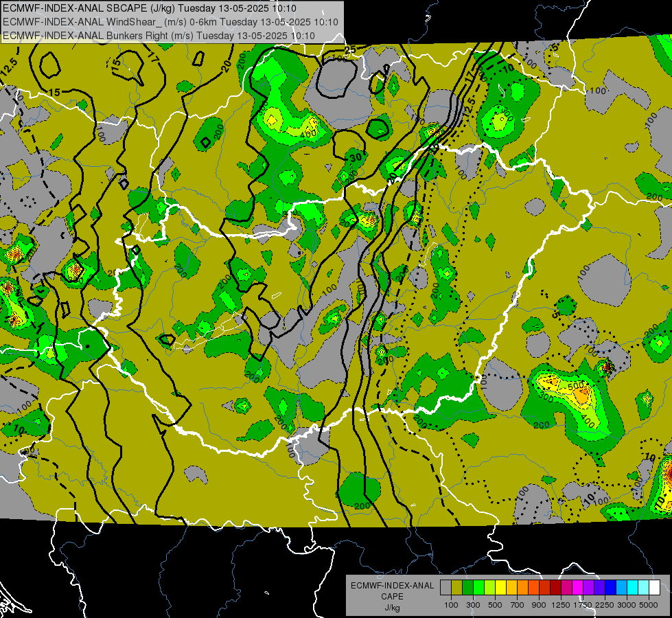
Task: Click the contour label 25 near top edge
Action: 351,49
